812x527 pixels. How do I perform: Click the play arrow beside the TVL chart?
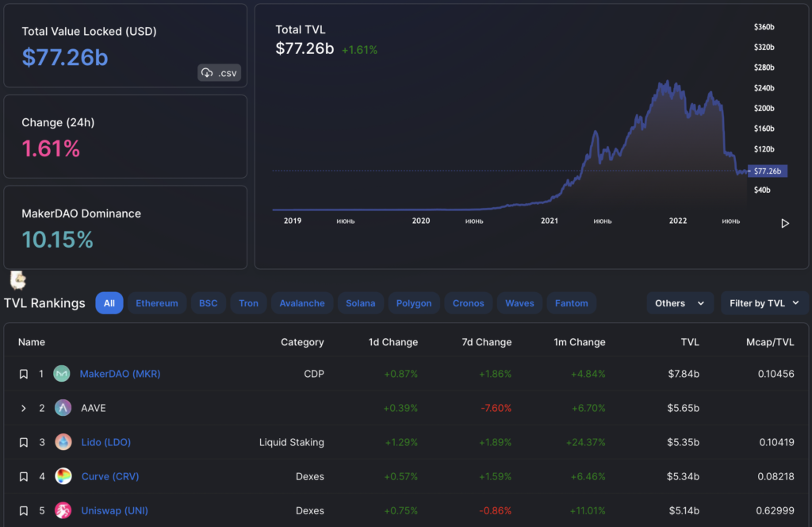pyautogui.click(x=784, y=223)
